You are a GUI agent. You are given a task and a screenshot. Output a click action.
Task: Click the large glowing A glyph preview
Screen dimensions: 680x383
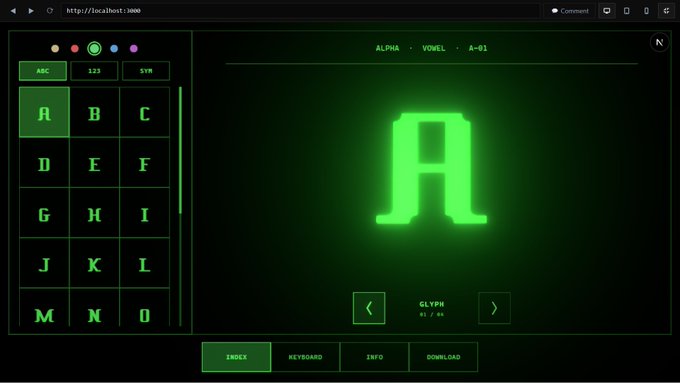(x=432, y=168)
